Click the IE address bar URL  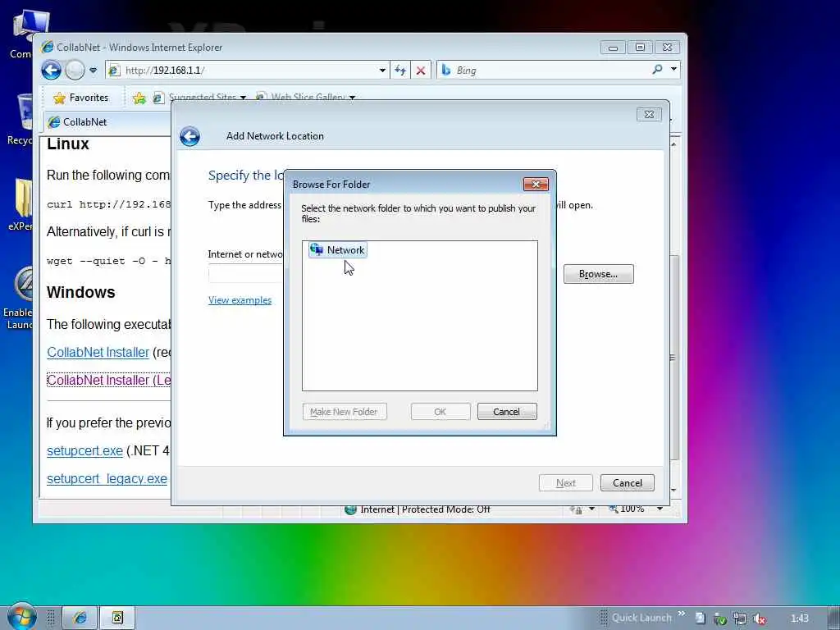[x=164, y=71]
